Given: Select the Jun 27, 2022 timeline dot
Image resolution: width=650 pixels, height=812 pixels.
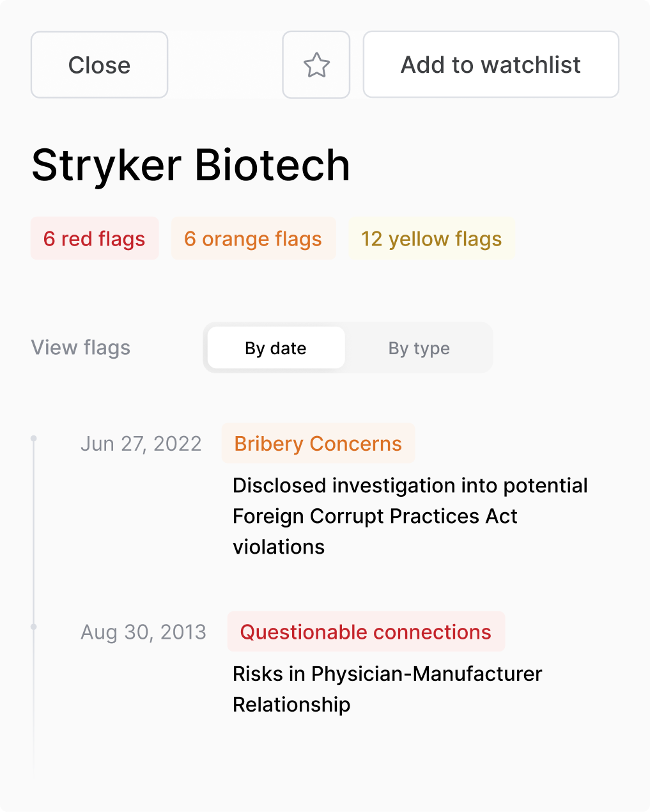Looking at the screenshot, I should (x=34, y=439).
